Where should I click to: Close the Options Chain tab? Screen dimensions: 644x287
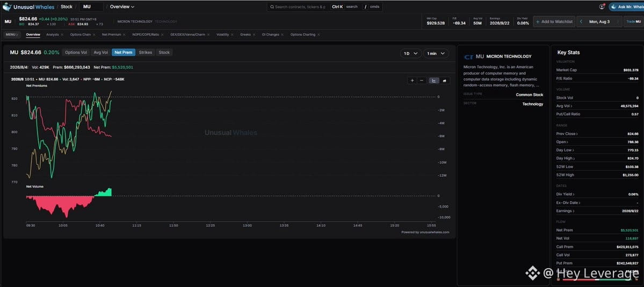pos(94,35)
